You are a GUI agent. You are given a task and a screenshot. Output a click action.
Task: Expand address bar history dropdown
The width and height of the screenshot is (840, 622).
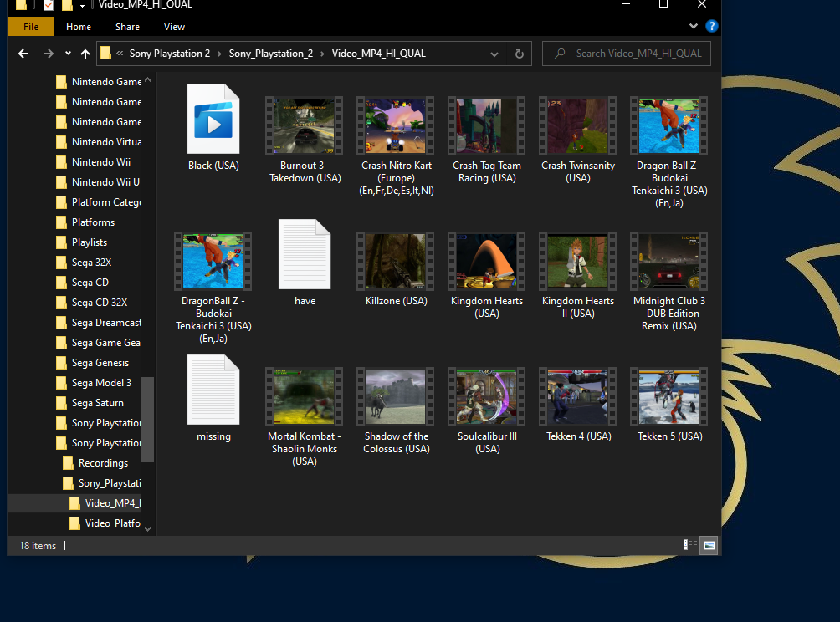click(x=494, y=54)
